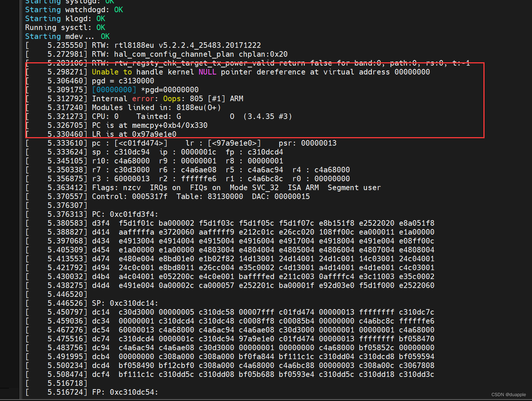Screen dimensions: 532x401
Task: Click 'Segment user' in the flags line
Action: pos(354,188)
